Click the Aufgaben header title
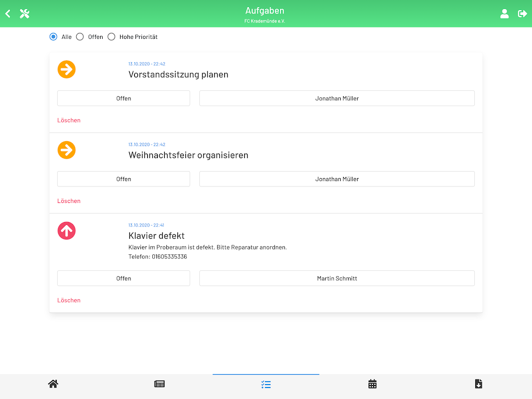532x399 pixels. 265,10
